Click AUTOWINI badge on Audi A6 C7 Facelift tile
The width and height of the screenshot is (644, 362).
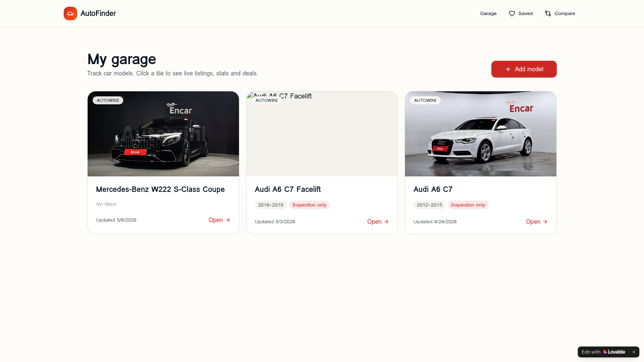click(267, 101)
